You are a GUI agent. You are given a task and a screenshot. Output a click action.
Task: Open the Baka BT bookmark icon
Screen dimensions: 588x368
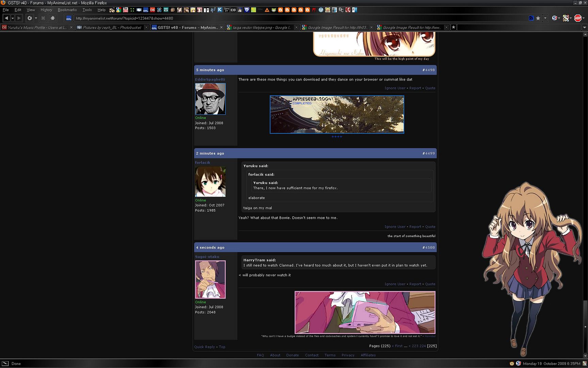[227, 10]
